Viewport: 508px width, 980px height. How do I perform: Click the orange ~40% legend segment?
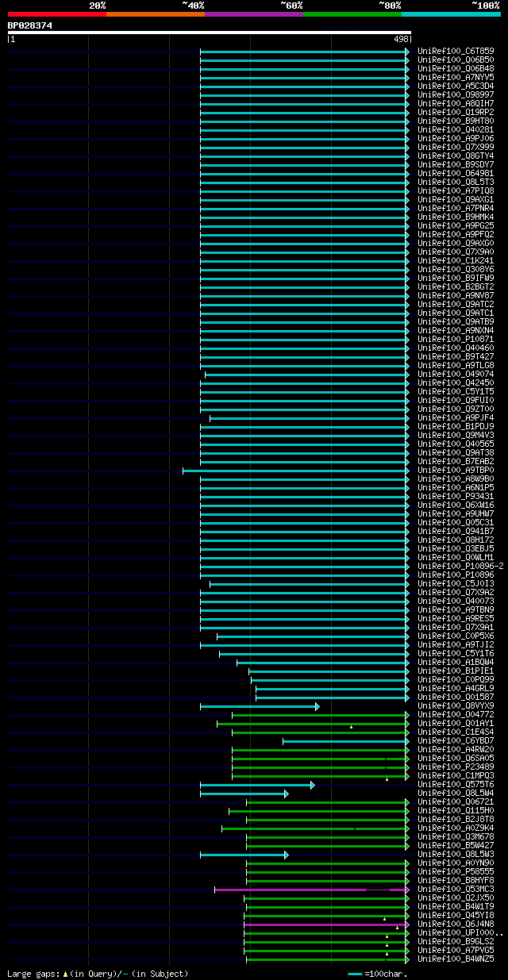(x=156, y=13)
